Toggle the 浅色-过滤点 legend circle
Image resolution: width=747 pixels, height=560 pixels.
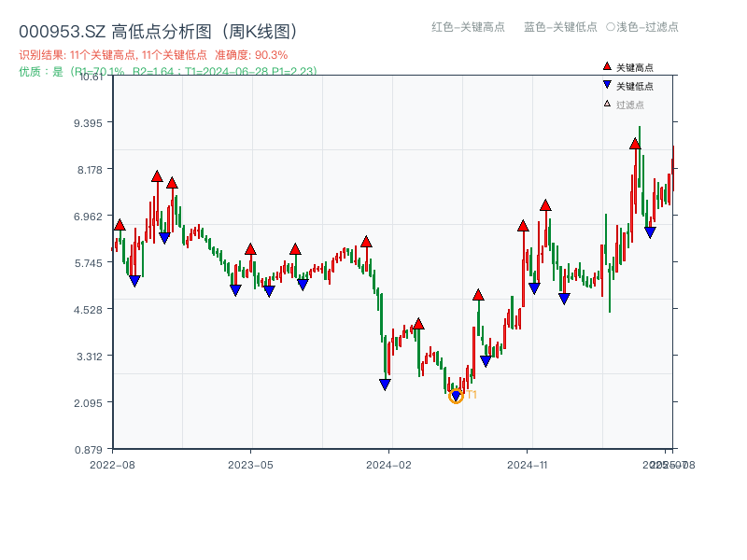[611, 27]
